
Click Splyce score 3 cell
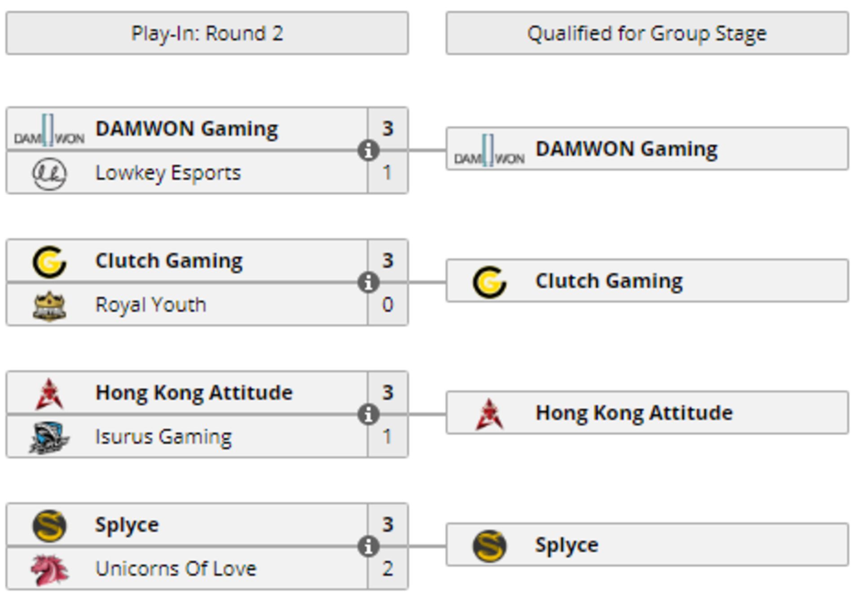pos(388,524)
